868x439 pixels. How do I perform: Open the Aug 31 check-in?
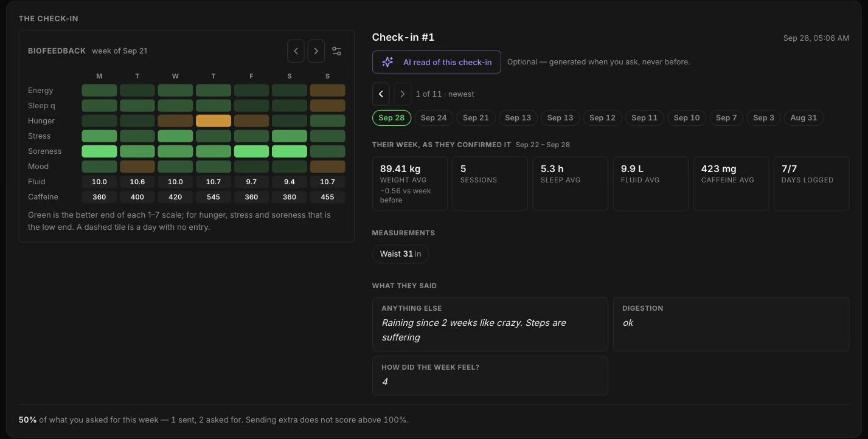pos(804,118)
